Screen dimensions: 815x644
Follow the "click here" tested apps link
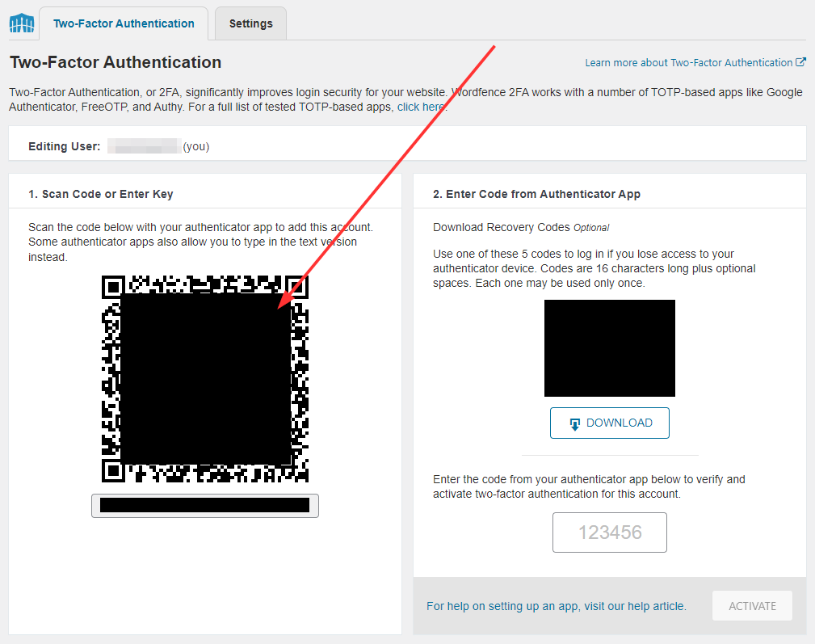coord(421,107)
